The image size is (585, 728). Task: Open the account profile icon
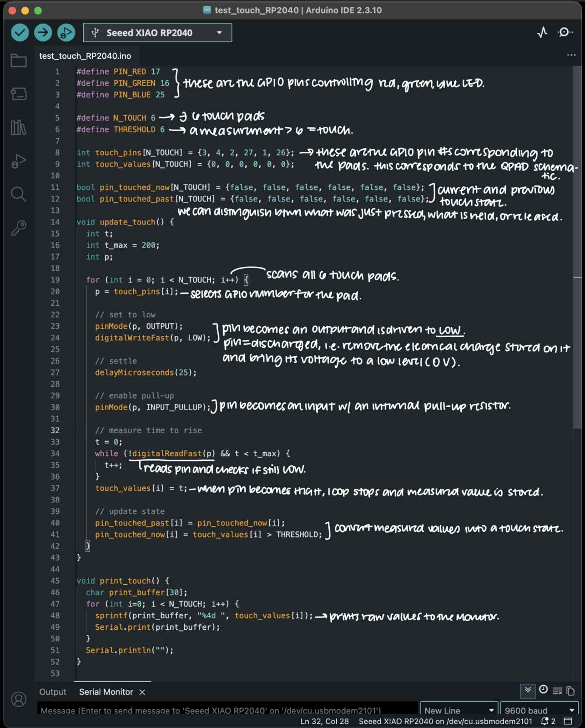(x=19, y=699)
